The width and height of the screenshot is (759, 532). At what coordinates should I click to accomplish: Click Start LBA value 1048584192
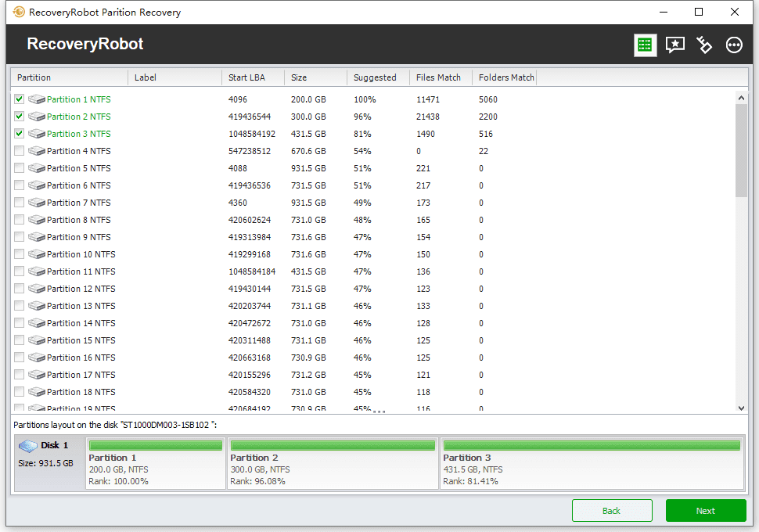pos(252,134)
